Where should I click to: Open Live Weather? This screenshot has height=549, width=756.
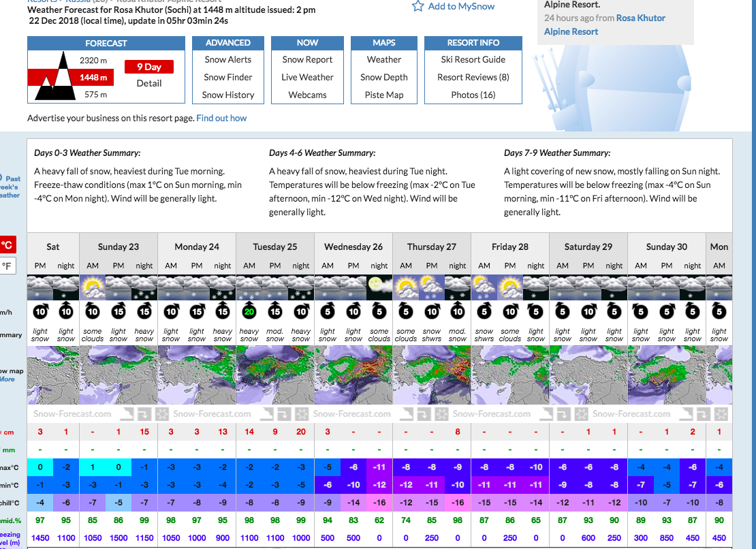(x=308, y=77)
